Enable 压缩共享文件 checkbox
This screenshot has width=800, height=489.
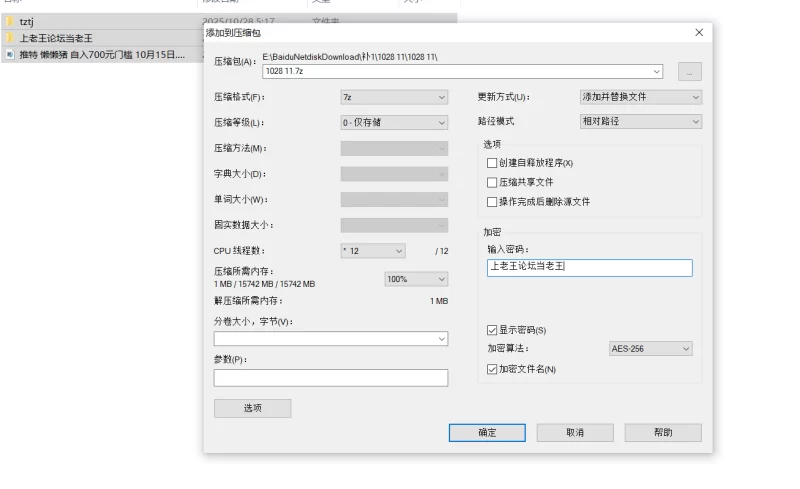coord(492,182)
